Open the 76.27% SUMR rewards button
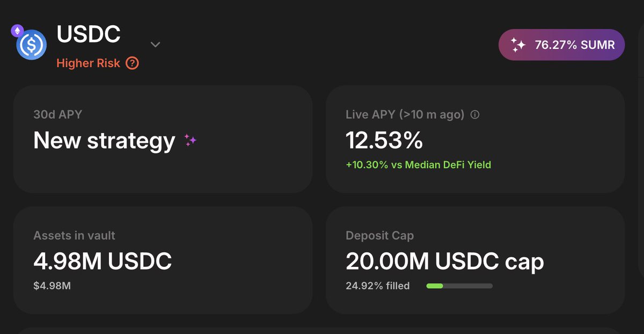The width and height of the screenshot is (644, 334). [x=562, y=45]
